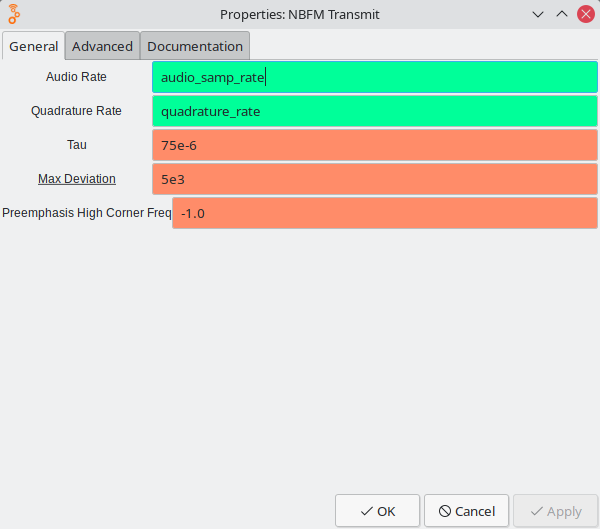Screen dimensions: 600x529
Task: Focus the Quadrature Rate input field
Action: tap(374, 111)
